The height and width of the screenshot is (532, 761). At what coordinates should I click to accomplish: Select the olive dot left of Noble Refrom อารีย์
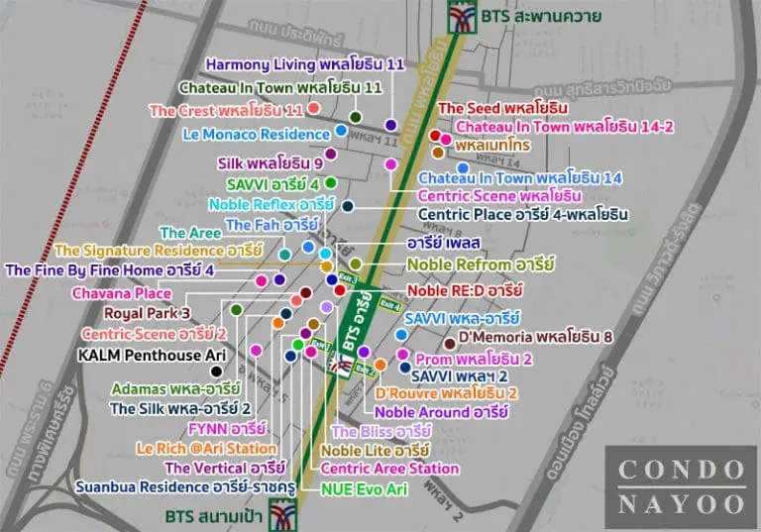[356, 265]
